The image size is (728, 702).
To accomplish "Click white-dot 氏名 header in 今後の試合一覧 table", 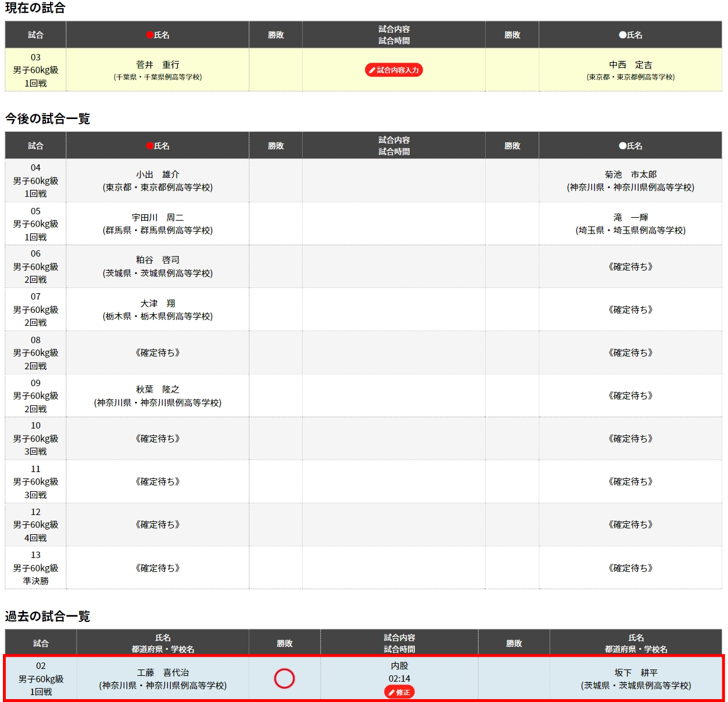I will click(x=630, y=146).
